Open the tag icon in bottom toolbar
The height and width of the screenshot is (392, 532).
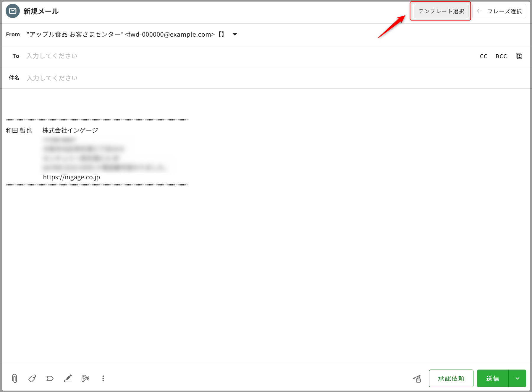click(x=32, y=378)
